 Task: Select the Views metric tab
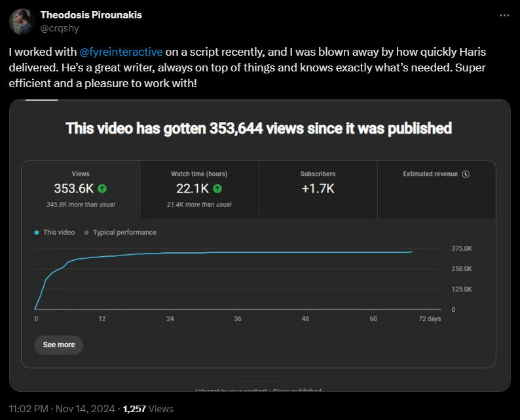coord(81,189)
